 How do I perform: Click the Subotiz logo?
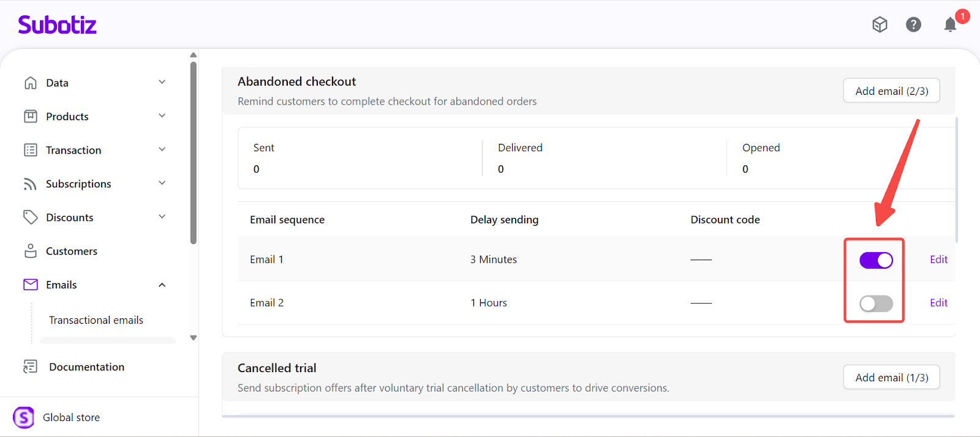(x=57, y=24)
